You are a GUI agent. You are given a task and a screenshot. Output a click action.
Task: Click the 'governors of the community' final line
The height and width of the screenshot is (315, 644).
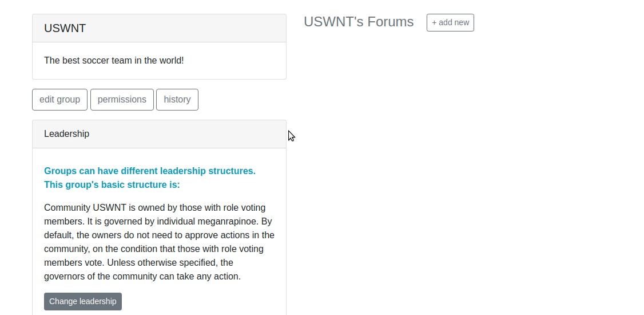coord(142,277)
